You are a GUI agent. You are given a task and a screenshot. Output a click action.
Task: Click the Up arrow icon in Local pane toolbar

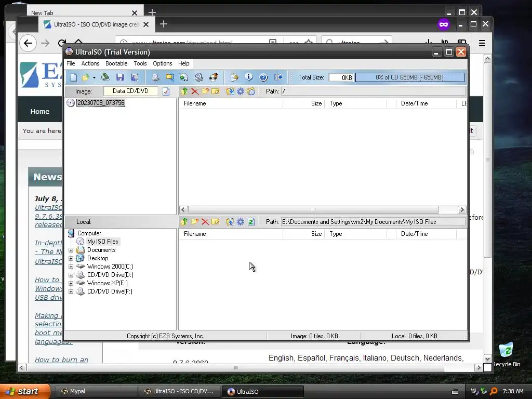click(184, 221)
